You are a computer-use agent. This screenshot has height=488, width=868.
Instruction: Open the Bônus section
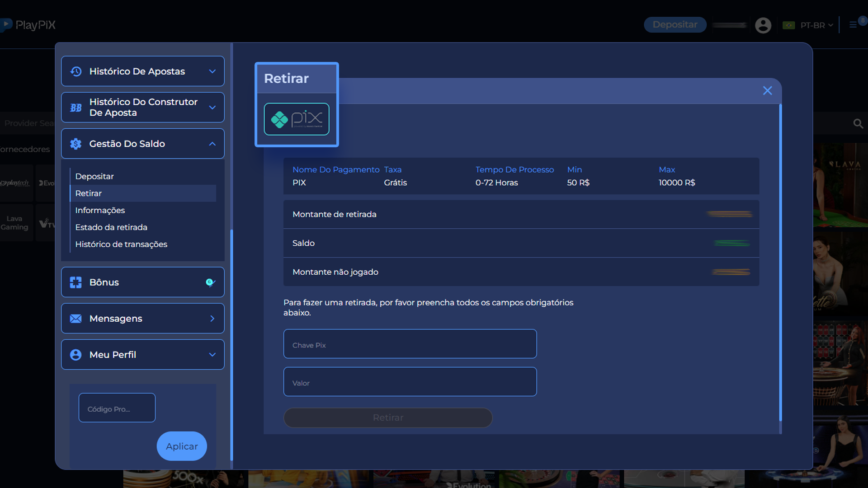tap(143, 282)
